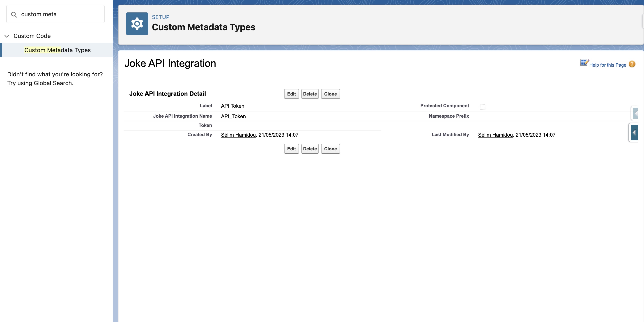
Task: Click the API Token label value
Action: click(232, 106)
